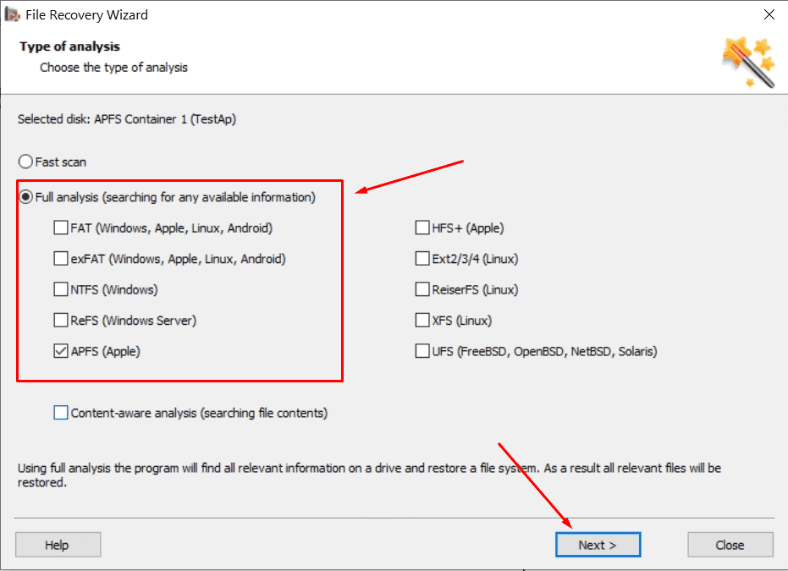This screenshot has width=788, height=571.
Task: Check the HFS+ (Apple) option
Action: pyautogui.click(x=422, y=228)
